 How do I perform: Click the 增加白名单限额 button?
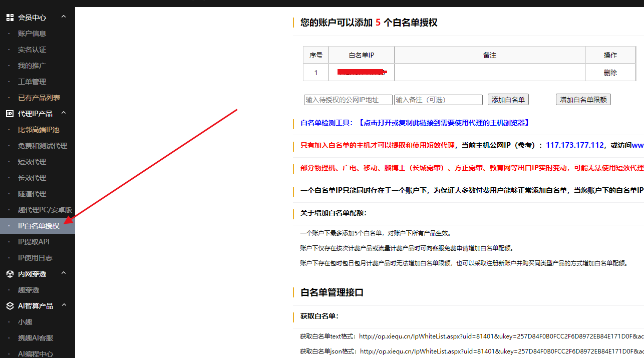coord(583,99)
